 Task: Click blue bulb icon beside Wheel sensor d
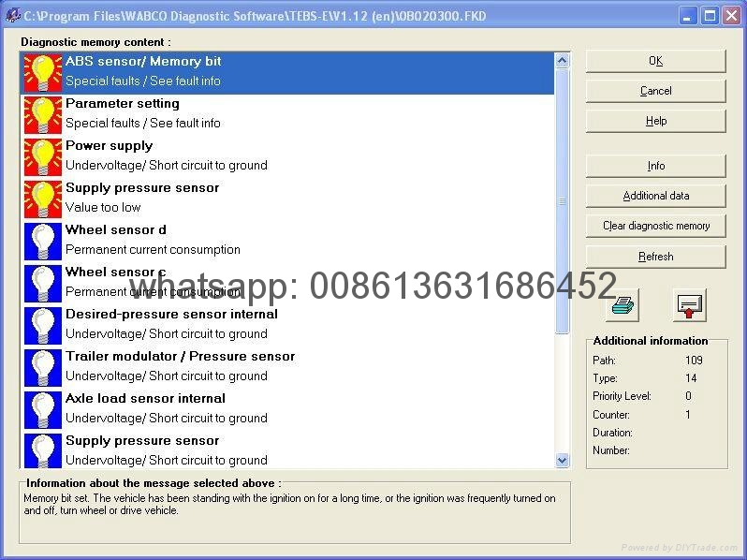tap(42, 240)
